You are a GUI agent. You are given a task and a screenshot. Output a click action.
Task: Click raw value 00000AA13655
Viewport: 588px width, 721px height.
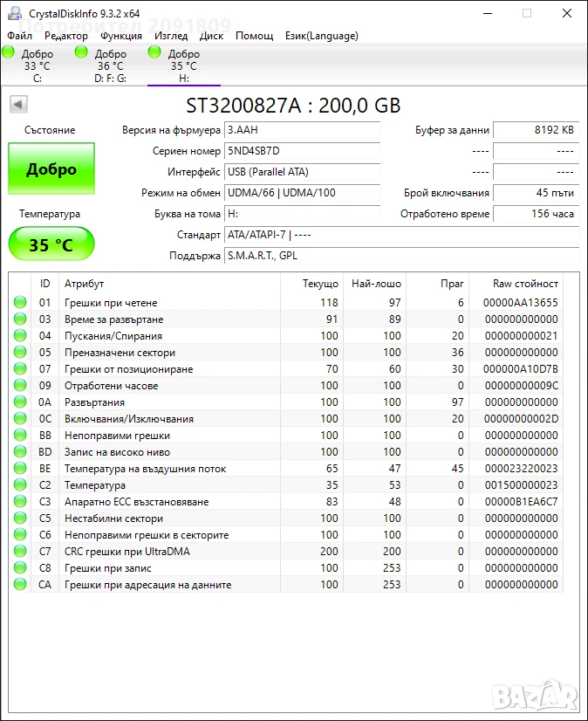pos(521,303)
